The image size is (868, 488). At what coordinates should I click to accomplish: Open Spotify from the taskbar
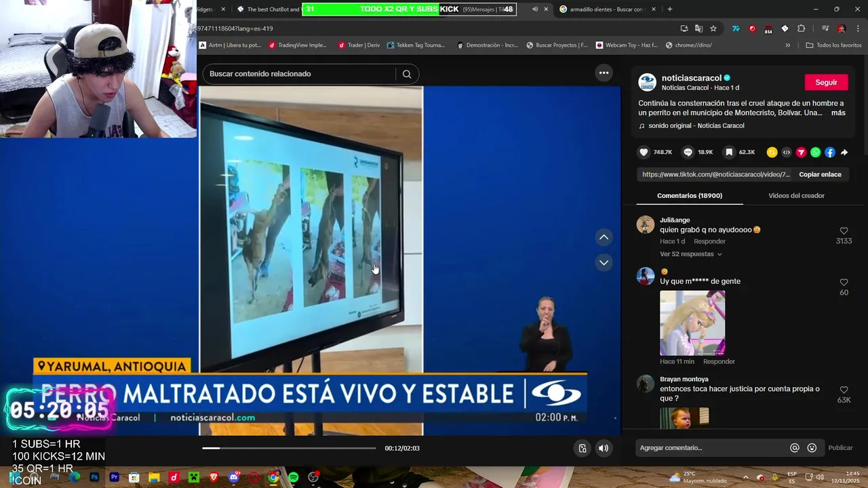[294, 478]
